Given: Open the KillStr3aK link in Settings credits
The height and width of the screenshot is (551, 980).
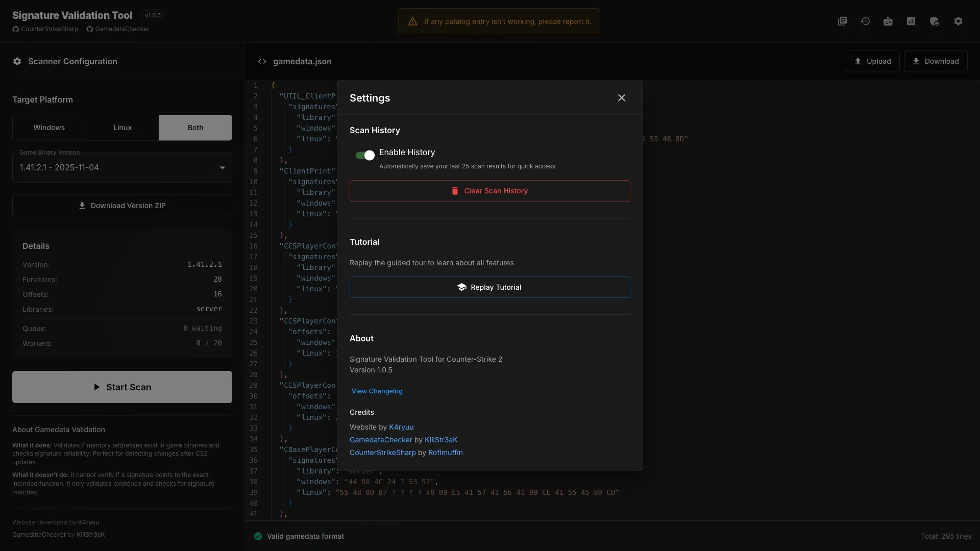Looking at the screenshot, I should pyautogui.click(x=441, y=440).
